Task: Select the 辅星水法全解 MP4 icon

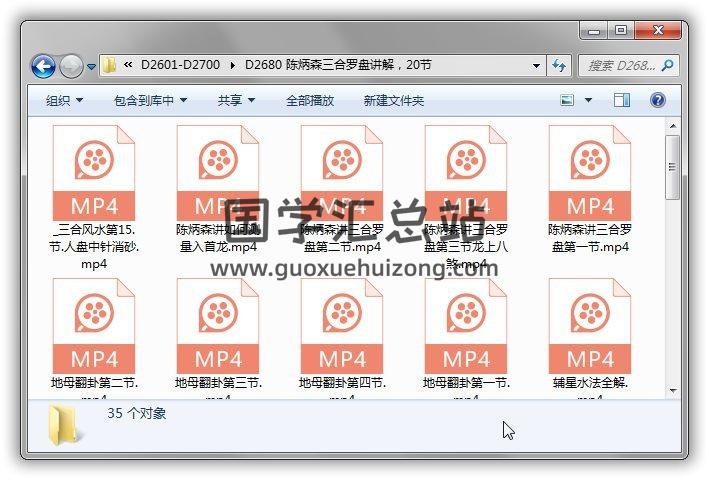Action: tap(590, 326)
